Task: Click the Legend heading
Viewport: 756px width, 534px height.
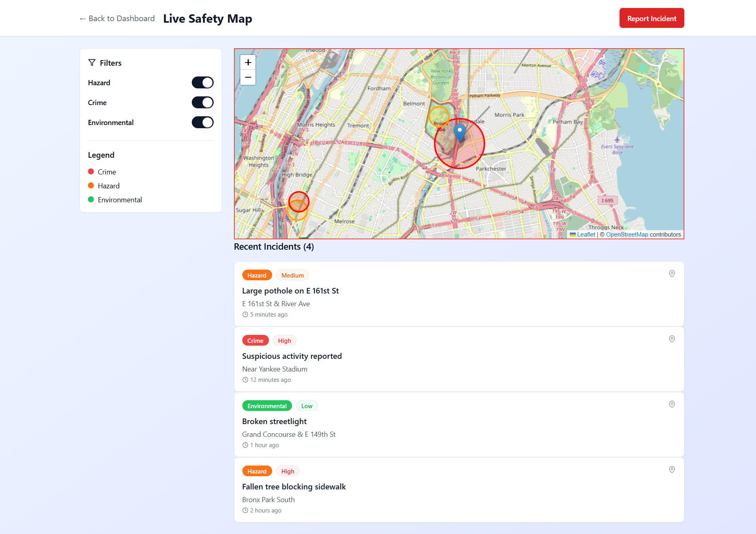Action: point(101,155)
